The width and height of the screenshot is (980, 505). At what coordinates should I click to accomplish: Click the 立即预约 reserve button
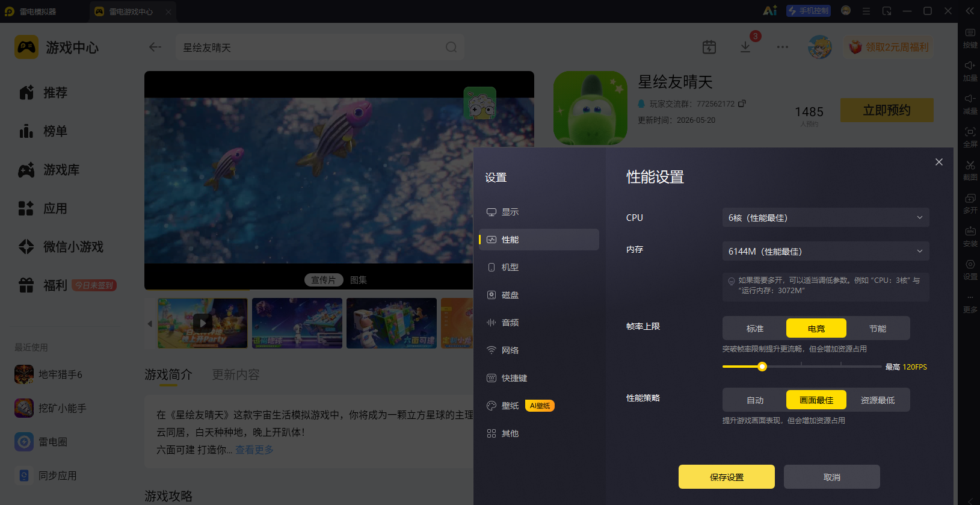(887, 110)
